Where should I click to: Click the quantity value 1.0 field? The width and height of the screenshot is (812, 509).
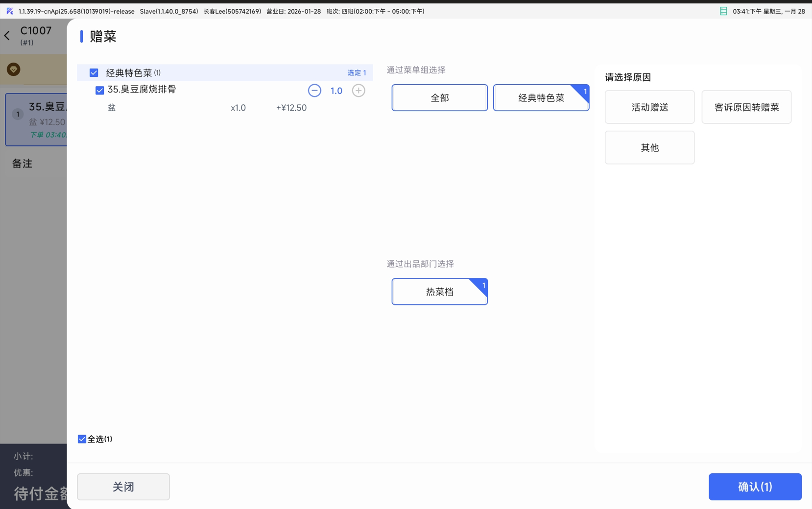(336, 91)
